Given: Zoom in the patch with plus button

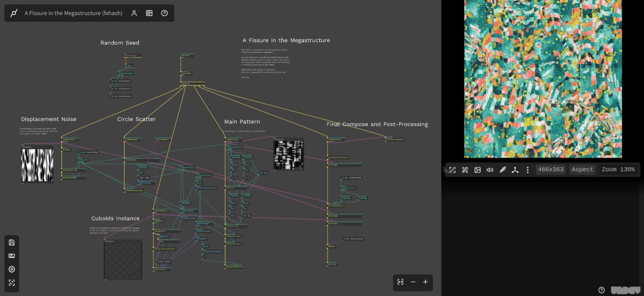Looking at the screenshot, I should (x=425, y=282).
